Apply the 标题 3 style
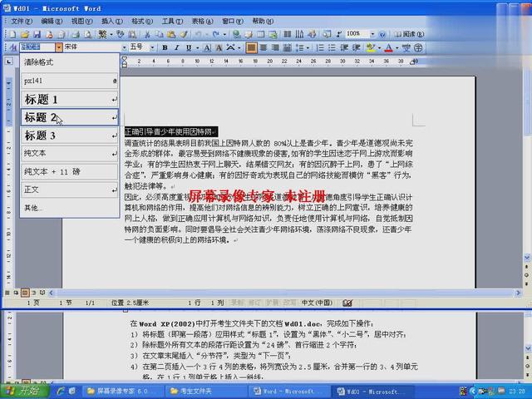 click(70, 135)
